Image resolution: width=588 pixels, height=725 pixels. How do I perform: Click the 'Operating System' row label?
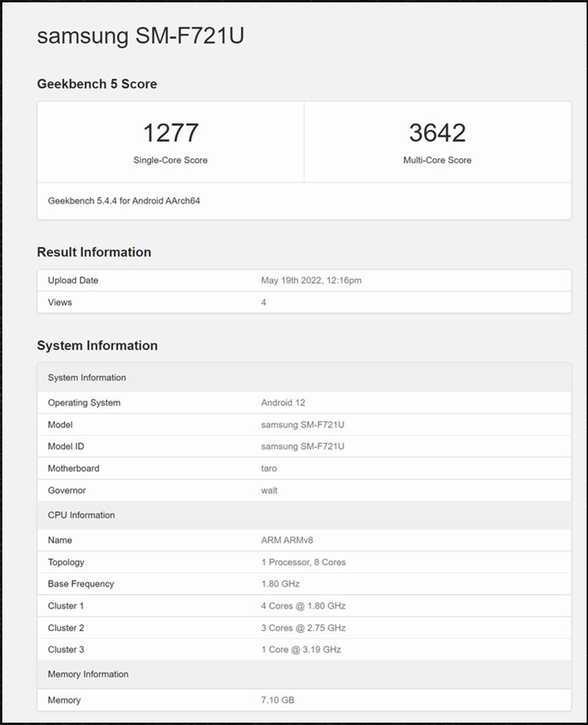coord(84,402)
